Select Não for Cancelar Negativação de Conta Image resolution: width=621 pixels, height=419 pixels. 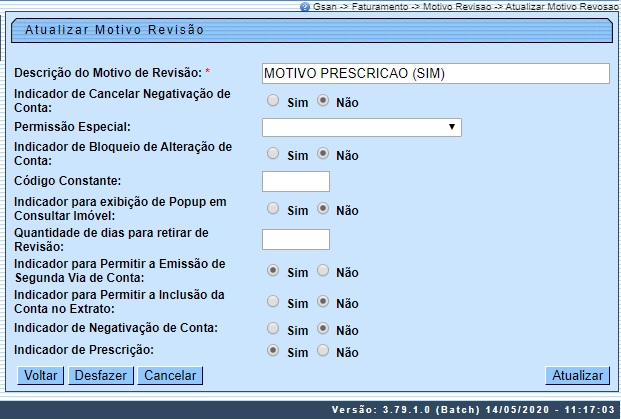[x=323, y=101]
